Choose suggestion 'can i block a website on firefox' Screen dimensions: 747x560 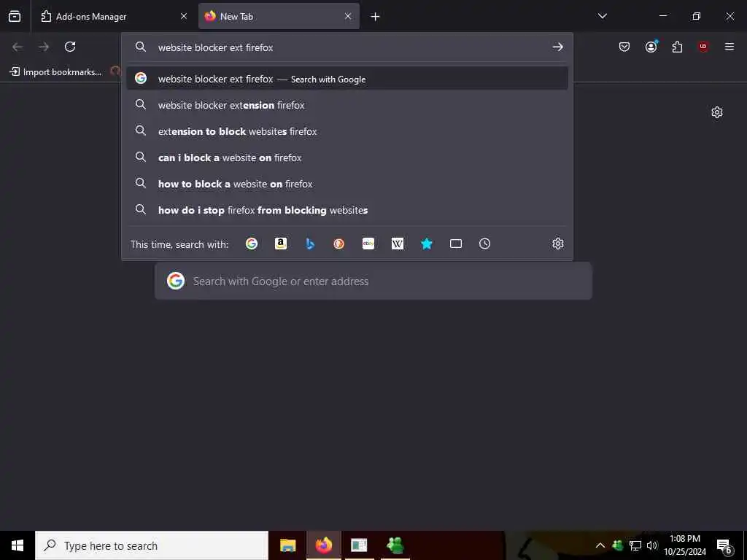click(347, 157)
